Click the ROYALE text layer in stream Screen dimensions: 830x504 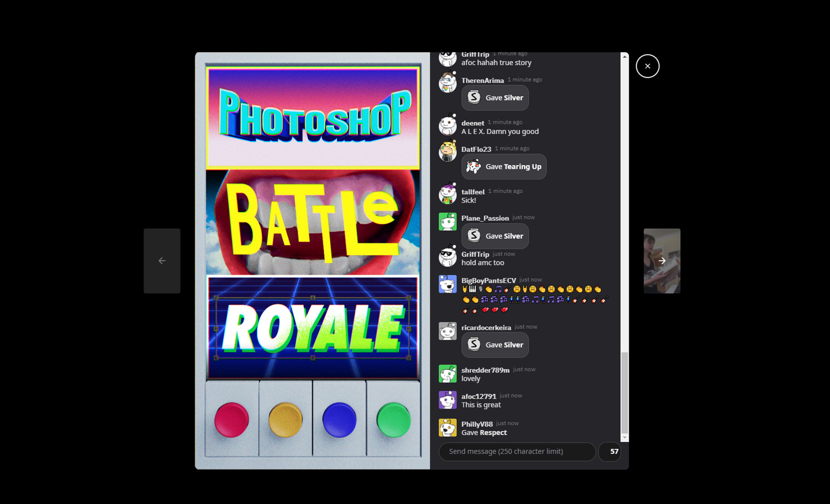(x=313, y=328)
